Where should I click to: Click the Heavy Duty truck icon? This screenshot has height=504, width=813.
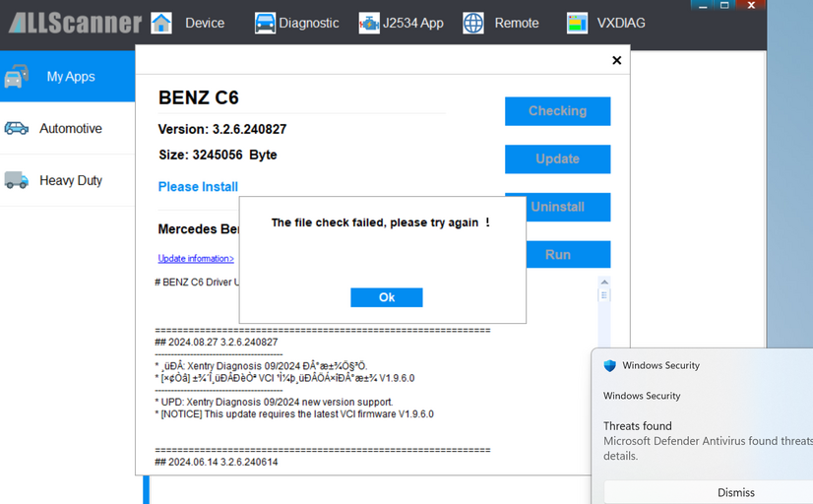(17, 180)
